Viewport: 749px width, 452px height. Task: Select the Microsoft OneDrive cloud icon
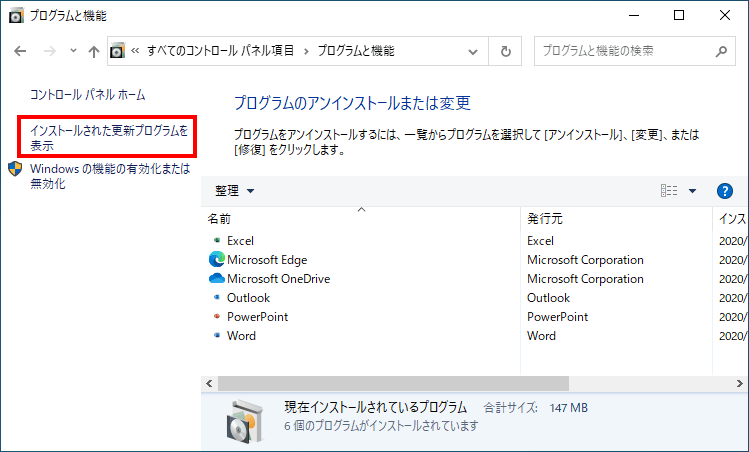[217, 278]
